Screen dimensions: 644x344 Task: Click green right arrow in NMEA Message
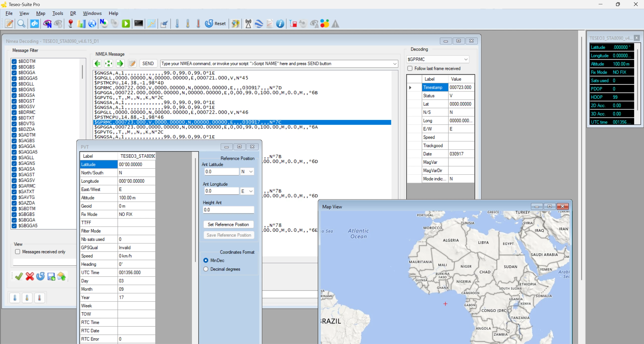(x=120, y=63)
